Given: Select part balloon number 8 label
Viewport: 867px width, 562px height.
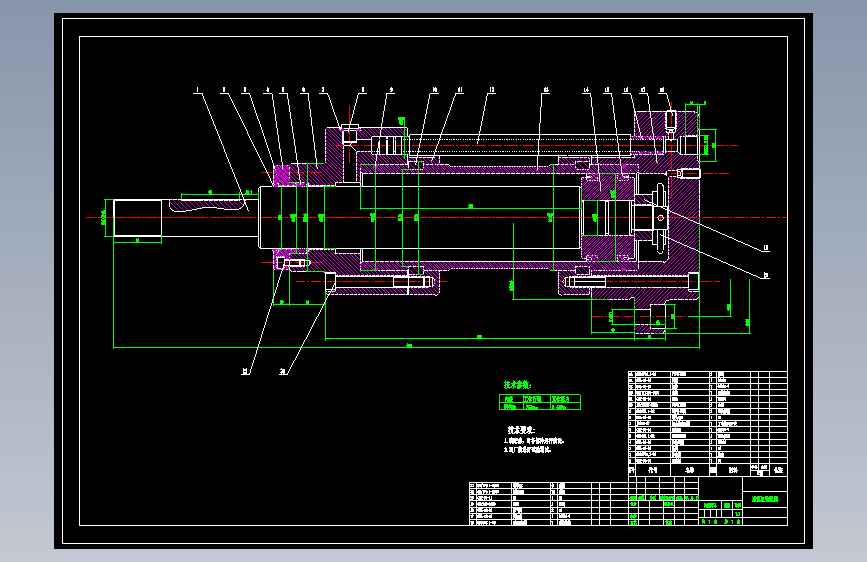Looking at the screenshot, I should 363,90.
